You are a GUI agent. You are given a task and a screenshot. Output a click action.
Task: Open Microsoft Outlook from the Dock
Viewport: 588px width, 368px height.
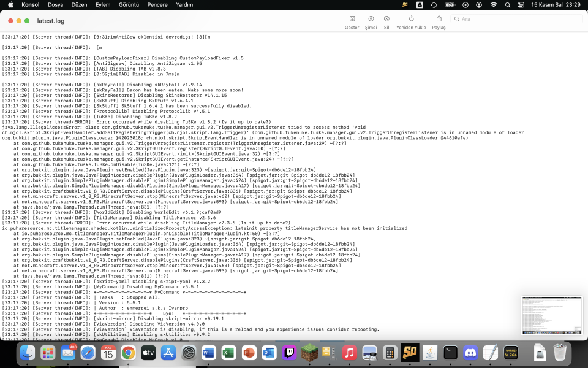coord(269,353)
